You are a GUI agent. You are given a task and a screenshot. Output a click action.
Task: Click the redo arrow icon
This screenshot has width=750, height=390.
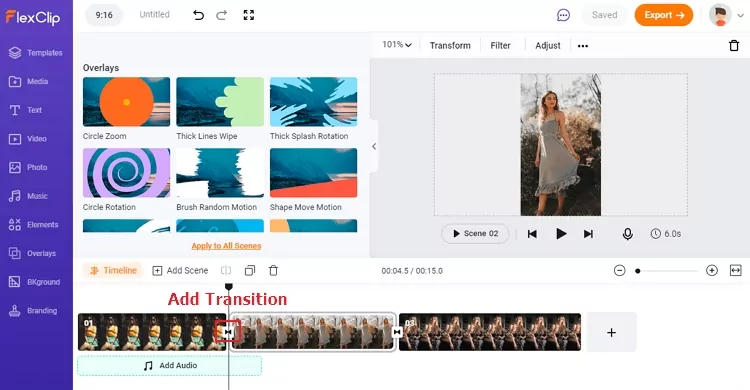pyautogui.click(x=221, y=15)
